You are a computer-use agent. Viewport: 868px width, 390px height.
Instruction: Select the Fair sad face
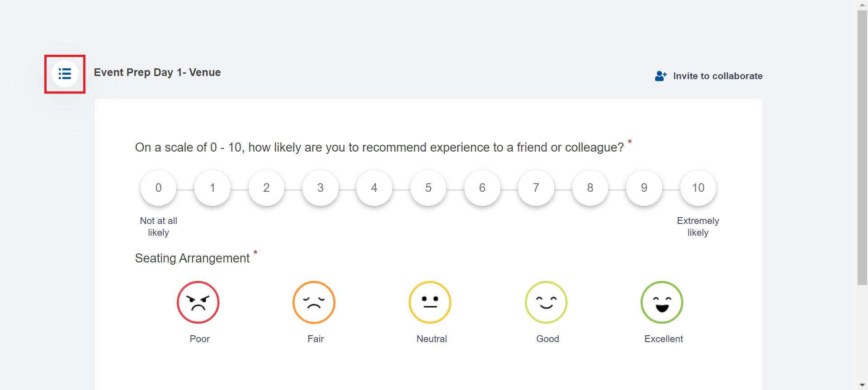click(314, 302)
